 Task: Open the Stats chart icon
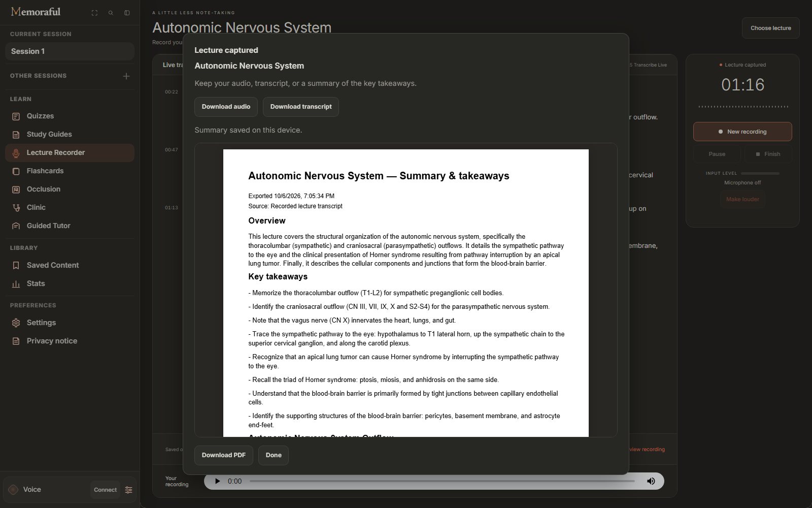tap(16, 284)
